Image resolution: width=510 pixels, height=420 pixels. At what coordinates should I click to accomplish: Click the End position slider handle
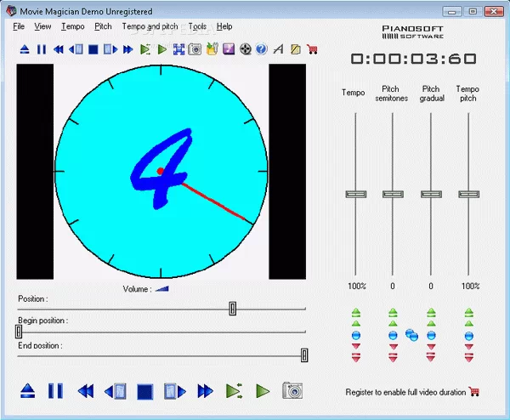tap(304, 355)
